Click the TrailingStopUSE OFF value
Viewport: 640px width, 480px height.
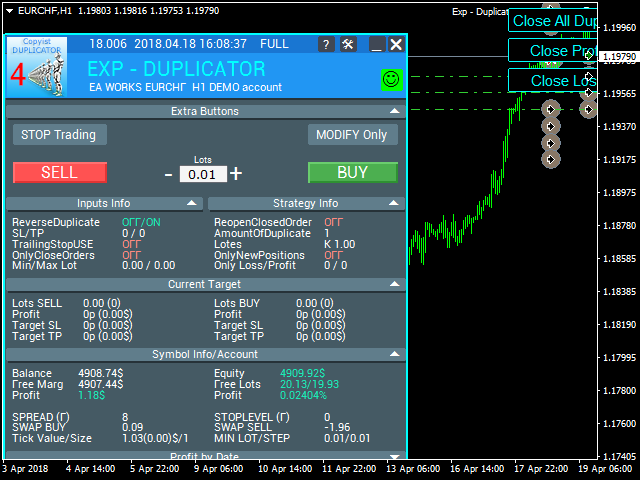point(131,244)
